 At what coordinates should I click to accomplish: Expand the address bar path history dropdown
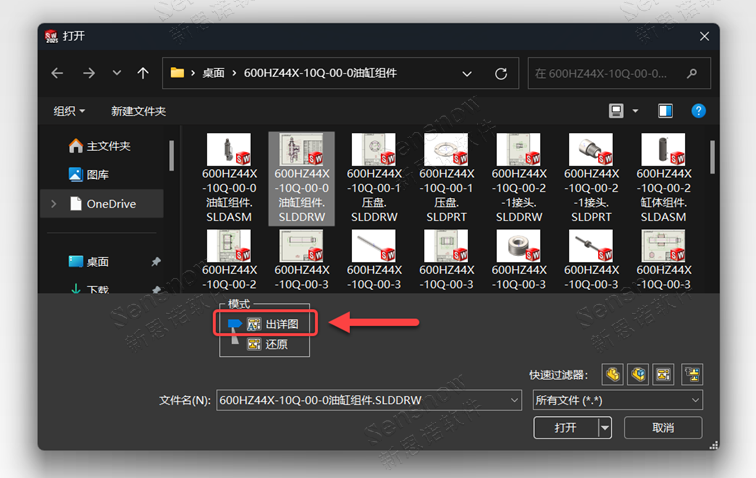coord(467,73)
